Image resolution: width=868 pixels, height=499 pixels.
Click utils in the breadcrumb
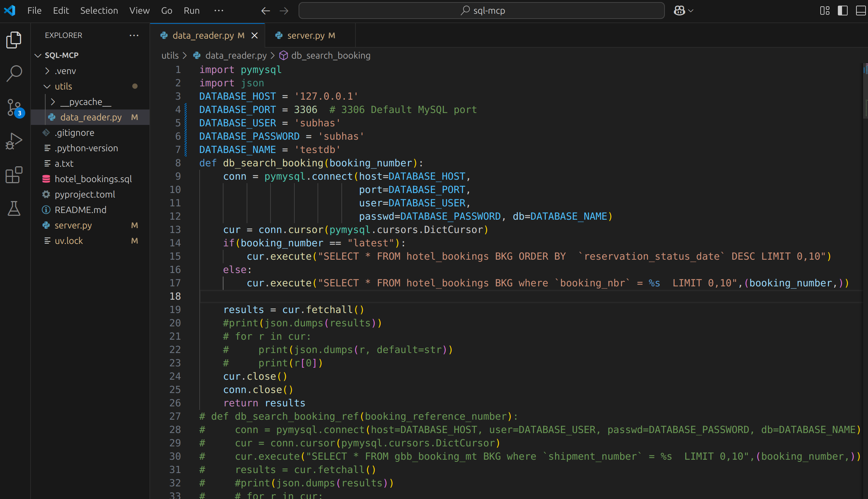pos(170,55)
